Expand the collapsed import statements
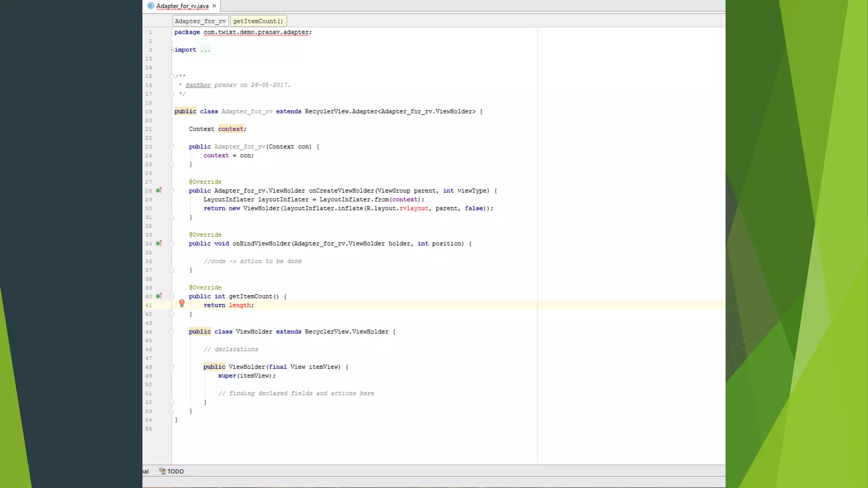 click(172, 50)
